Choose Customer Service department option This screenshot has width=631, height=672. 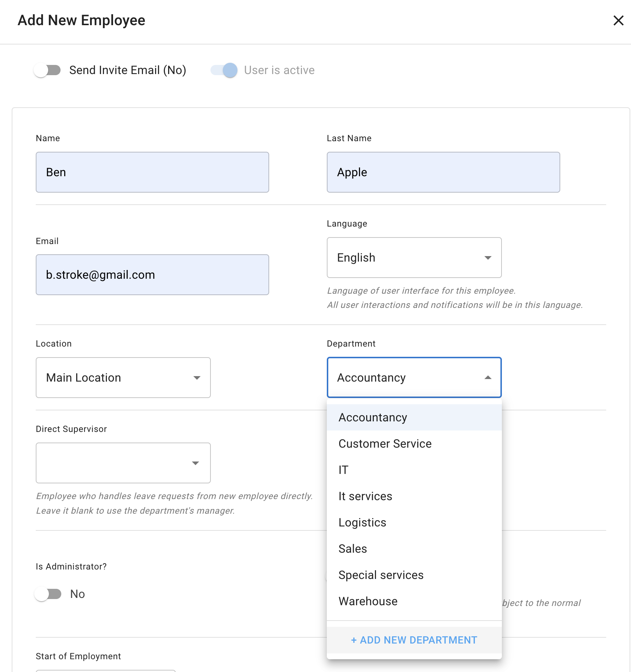385,444
